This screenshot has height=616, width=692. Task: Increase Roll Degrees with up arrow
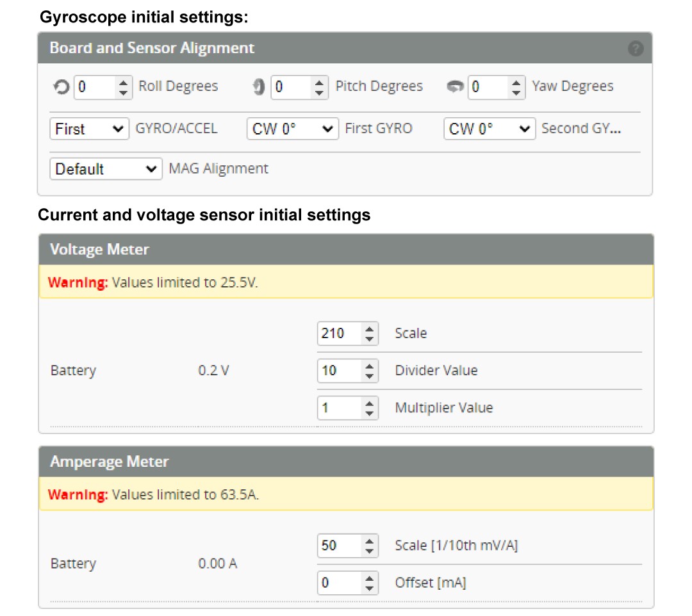coord(123,81)
